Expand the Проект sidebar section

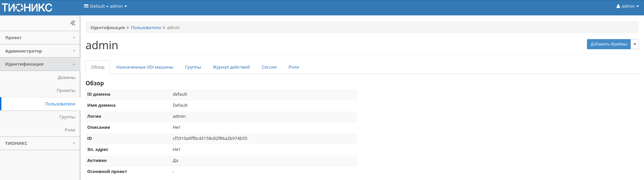40,38
